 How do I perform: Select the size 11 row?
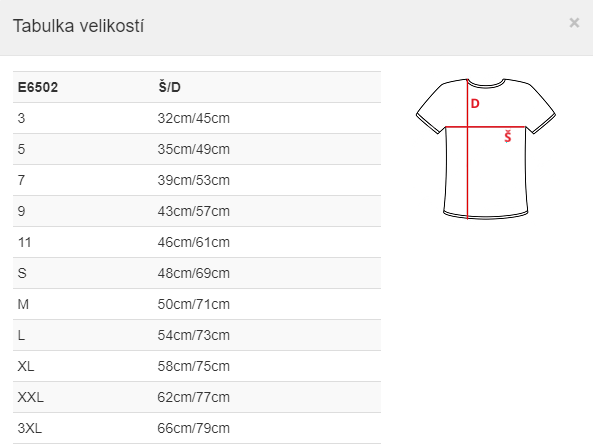coord(197,242)
